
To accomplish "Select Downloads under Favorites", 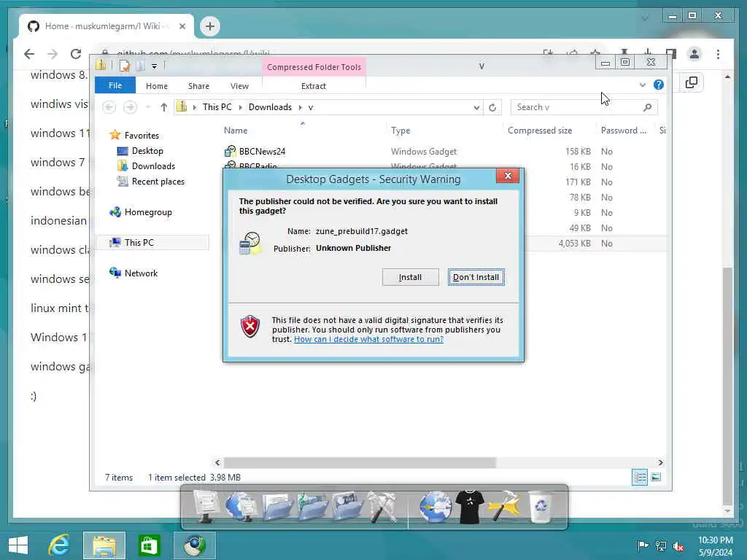I will click(153, 166).
